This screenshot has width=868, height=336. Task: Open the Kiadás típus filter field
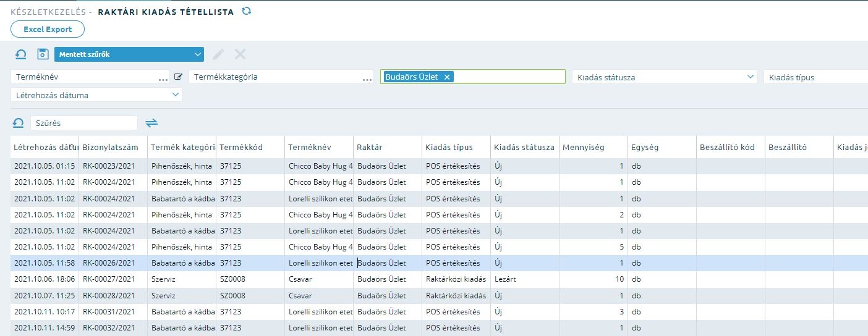[816, 77]
